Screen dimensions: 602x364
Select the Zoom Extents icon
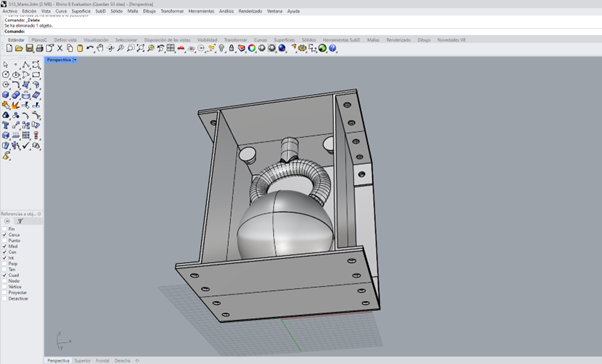click(x=141, y=48)
